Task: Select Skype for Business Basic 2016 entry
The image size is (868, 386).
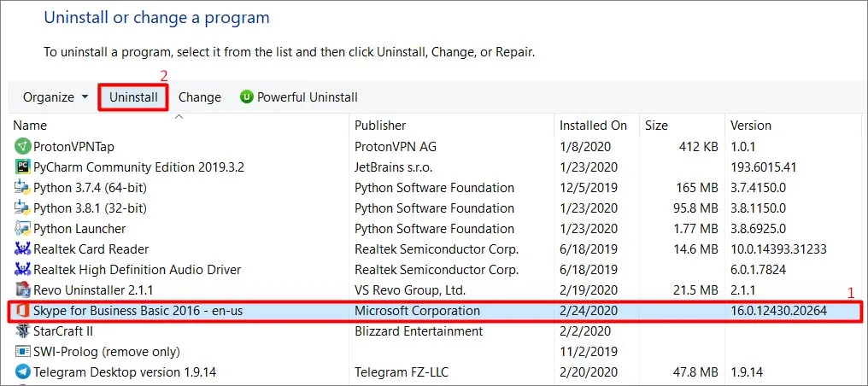Action: point(138,311)
